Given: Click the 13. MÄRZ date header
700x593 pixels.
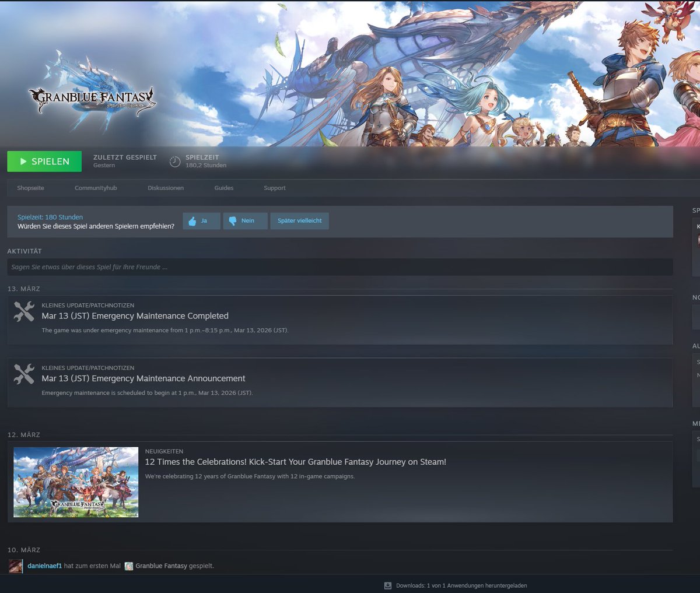Looking at the screenshot, I should tap(24, 289).
